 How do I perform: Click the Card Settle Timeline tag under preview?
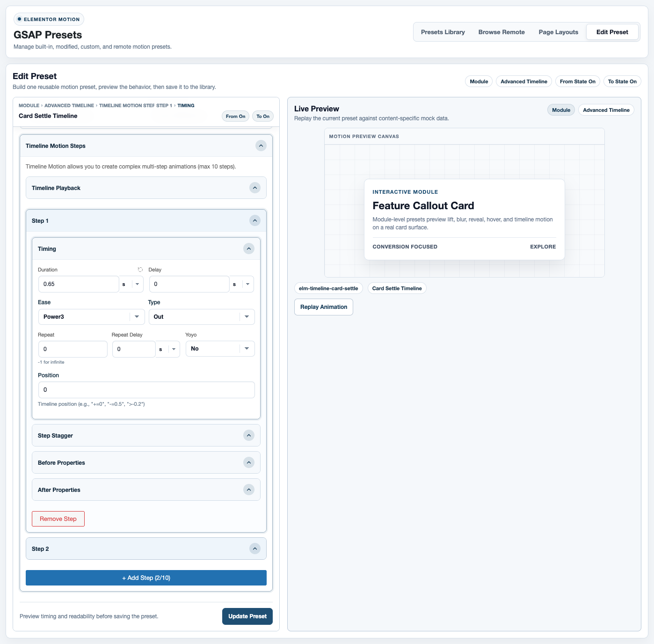(397, 288)
